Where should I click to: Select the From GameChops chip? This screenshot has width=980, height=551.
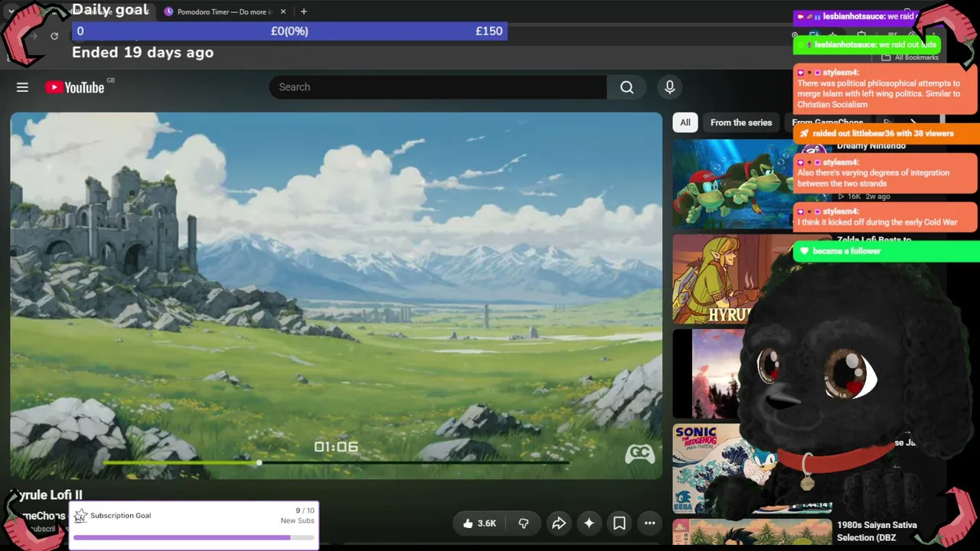827,122
